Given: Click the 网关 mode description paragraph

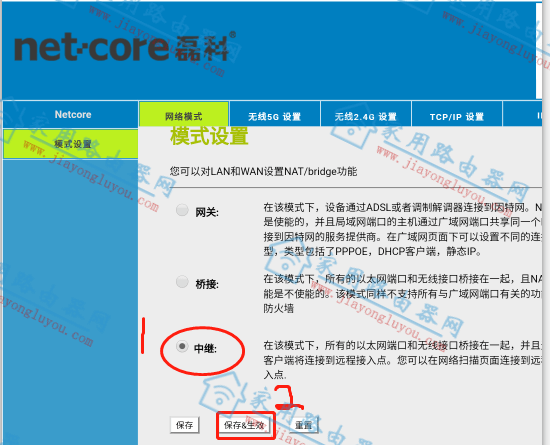Looking at the screenshot, I should pyautogui.click(x=403, y=229).
